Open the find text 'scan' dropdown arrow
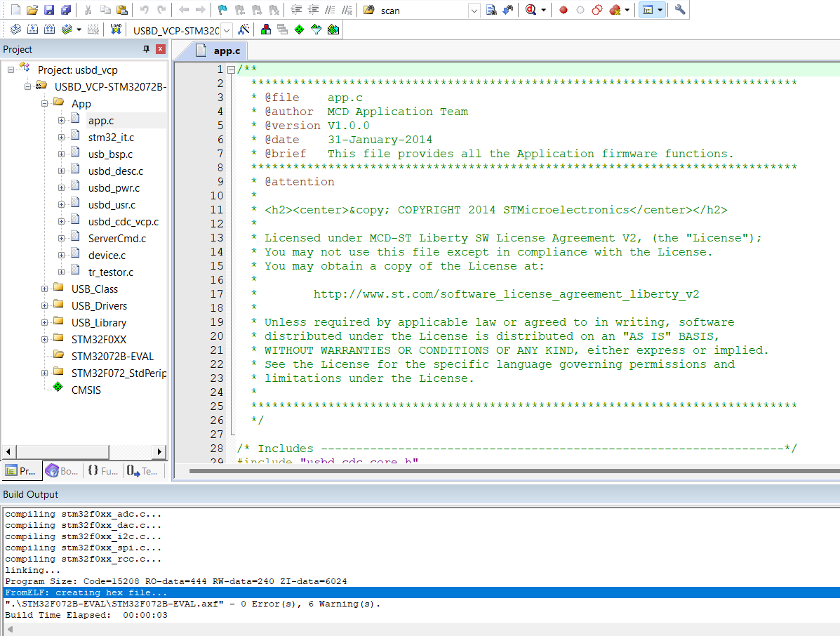Screen dimensions: 840x636 [x=474, y=11]
